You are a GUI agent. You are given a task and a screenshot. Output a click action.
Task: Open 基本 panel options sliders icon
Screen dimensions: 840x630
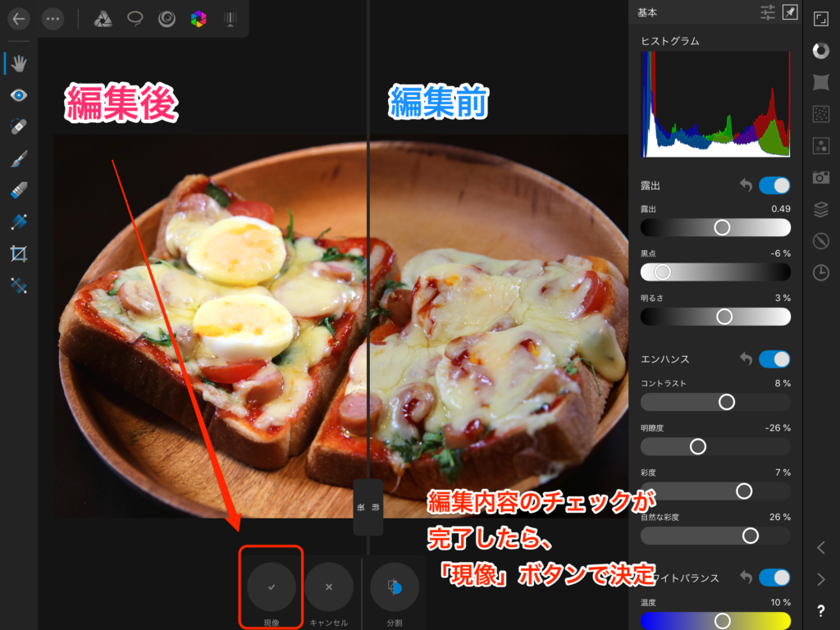tap(768, 12)
